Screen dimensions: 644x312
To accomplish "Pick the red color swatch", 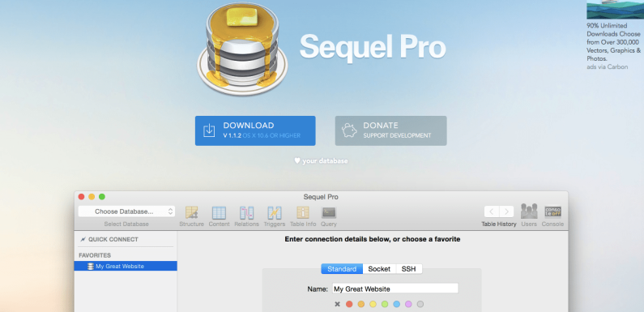I will [349, 304].
